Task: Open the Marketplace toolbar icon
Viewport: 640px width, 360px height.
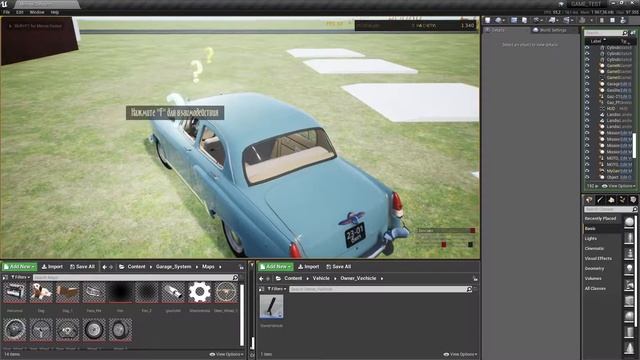Action: pos(524,20)
